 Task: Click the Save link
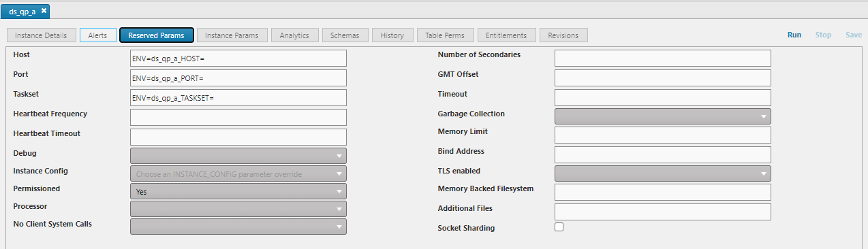[x=854, y=35]
